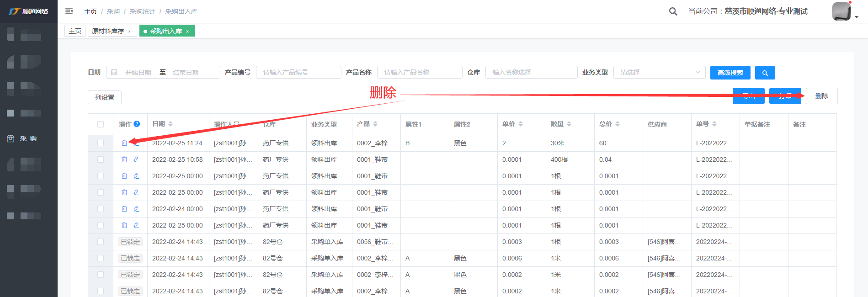This screenshot has height=297, width=868.
Task: Click the help question icon beside 操作
Action: click(x=137, y=124)
